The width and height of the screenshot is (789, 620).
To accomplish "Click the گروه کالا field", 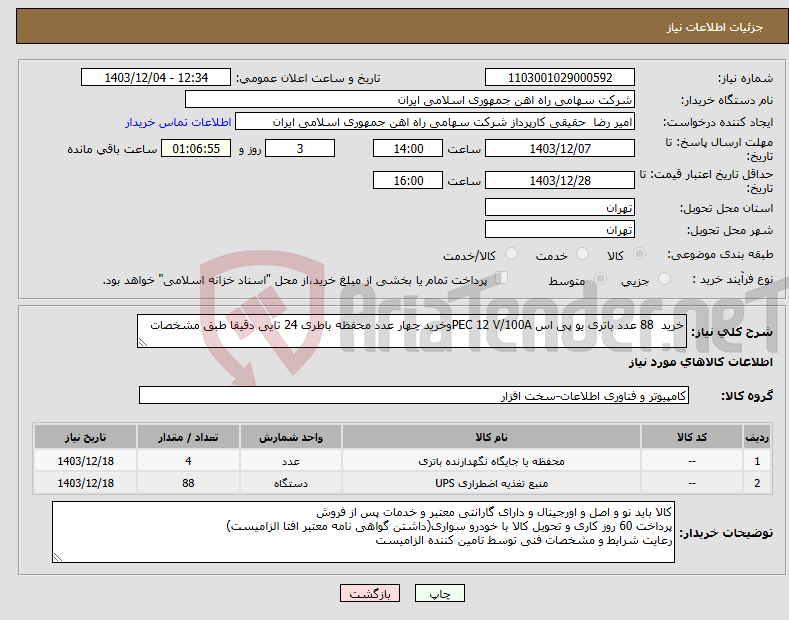I will (414, 396).
